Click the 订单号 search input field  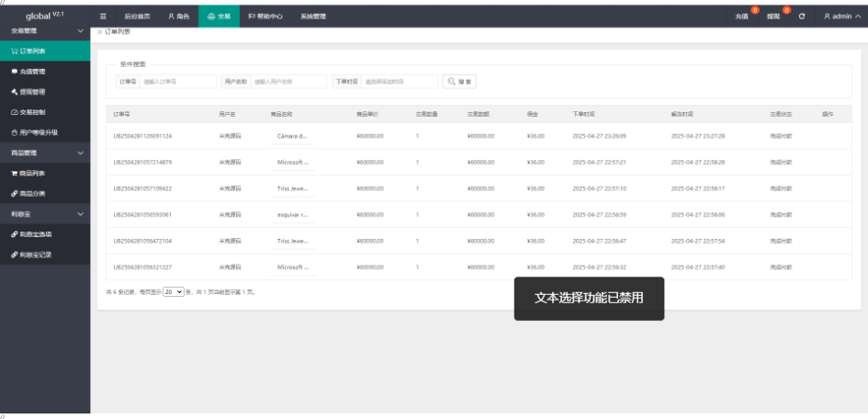click(178, 82)
